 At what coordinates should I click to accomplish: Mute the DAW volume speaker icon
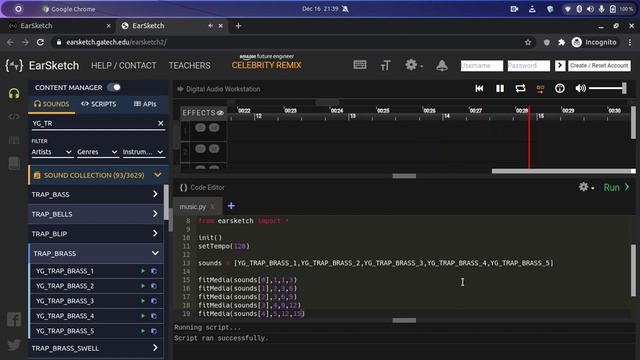pyautogui.click(x=580, y=88)
